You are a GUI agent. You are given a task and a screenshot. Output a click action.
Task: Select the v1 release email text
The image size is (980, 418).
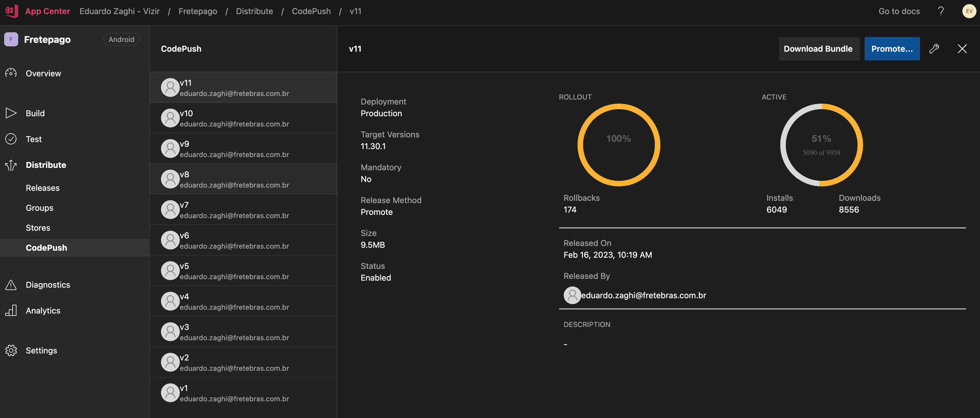[x=234, y=399]
